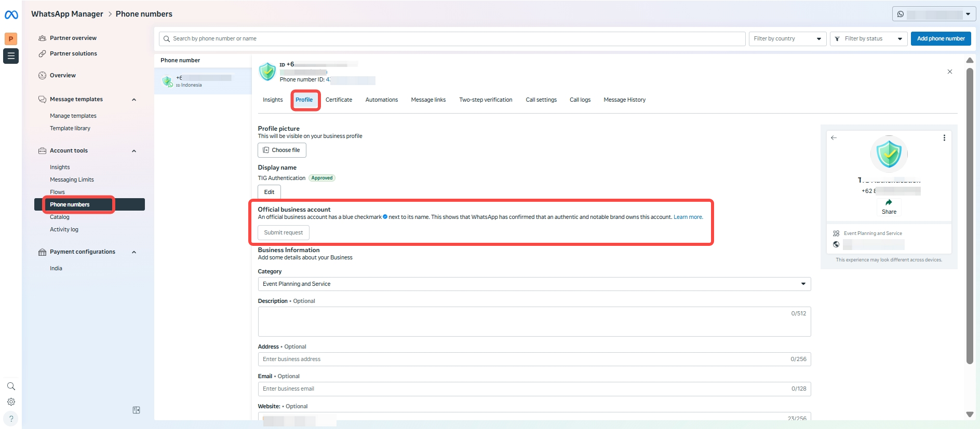The height and width of the screenshot is (429, 980).
Task: Switch to the Certificate tab
Action: tap(339, 100)
